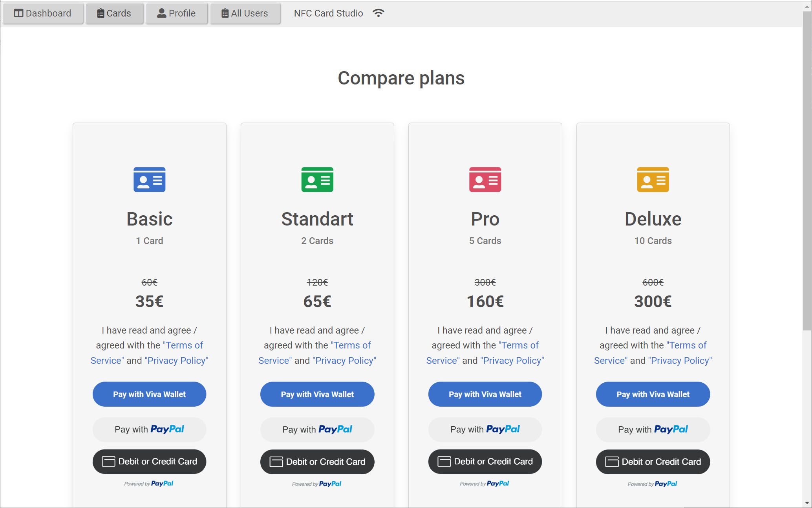Pay for Deluxe plan with PayPal
The width and height of the screenshot is (812, 508).
click(x=653, y=429)
